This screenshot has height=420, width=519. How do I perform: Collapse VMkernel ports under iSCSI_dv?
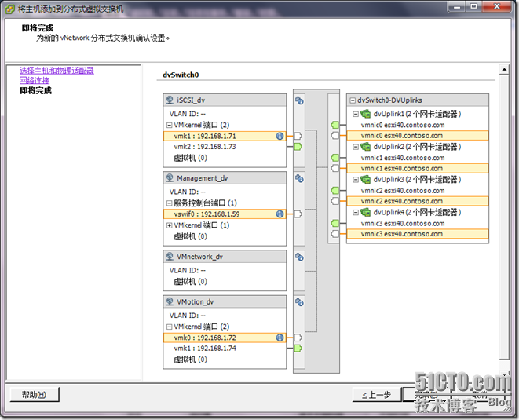coord(169,125)
